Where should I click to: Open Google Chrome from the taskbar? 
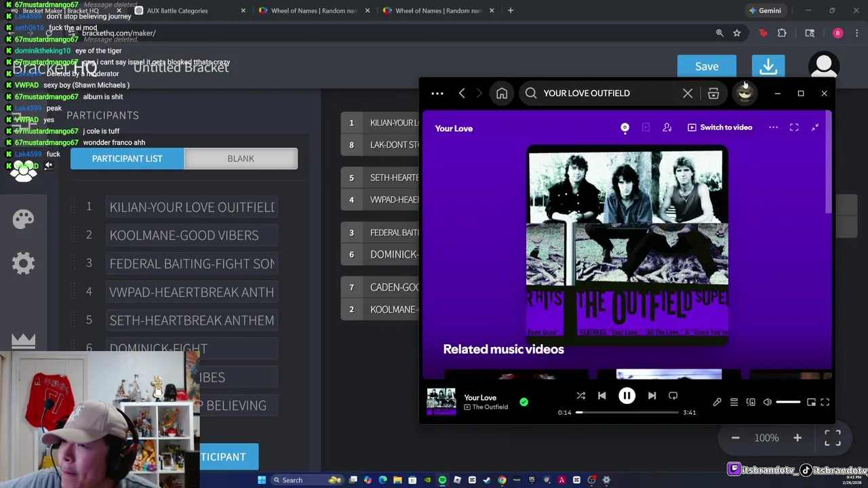point(502,480)
